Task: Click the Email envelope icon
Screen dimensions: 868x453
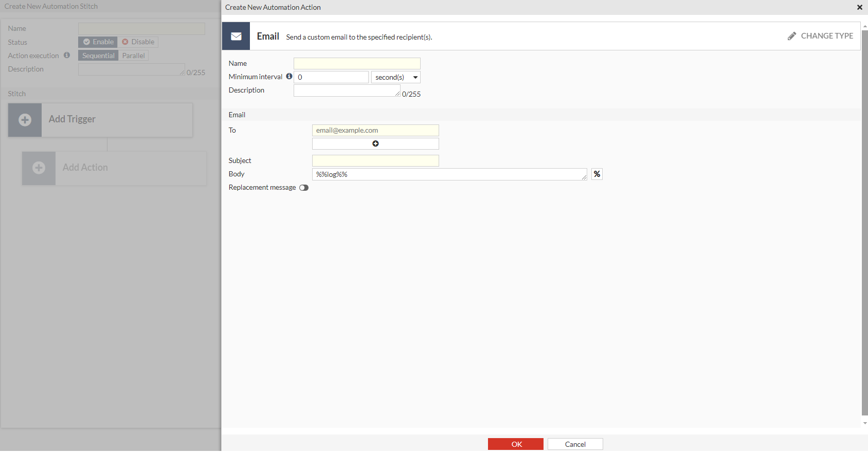Action: tap(236, 36)
